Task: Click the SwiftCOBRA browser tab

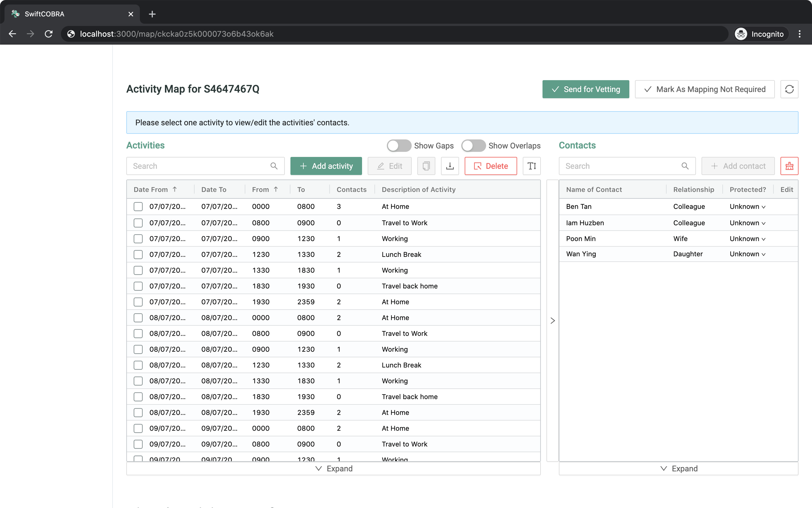Action: coord(72,14)
